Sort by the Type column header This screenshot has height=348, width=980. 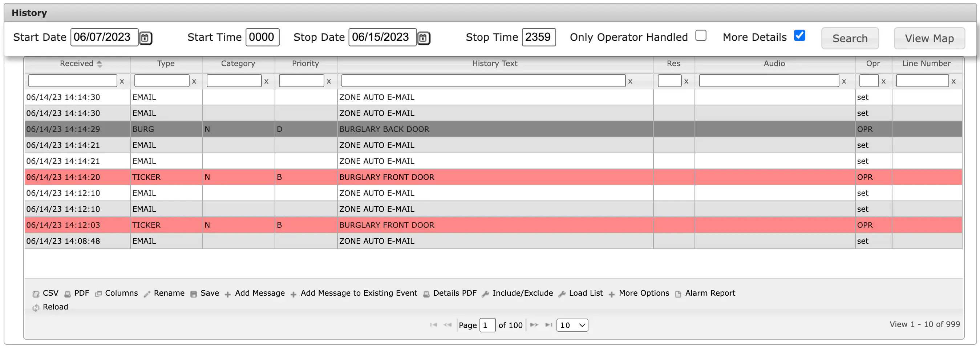pyautogui.click(x=166, y=64)
